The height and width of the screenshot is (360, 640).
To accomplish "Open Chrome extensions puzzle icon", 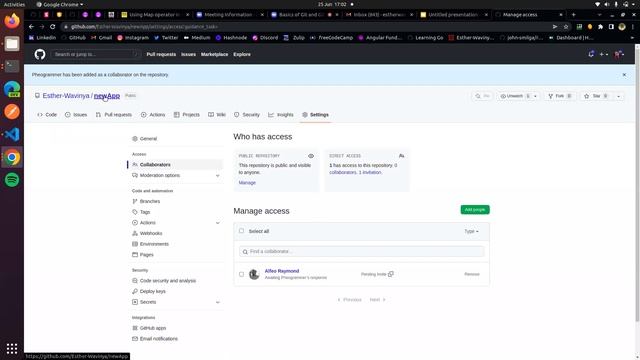I will pos(600,27).
